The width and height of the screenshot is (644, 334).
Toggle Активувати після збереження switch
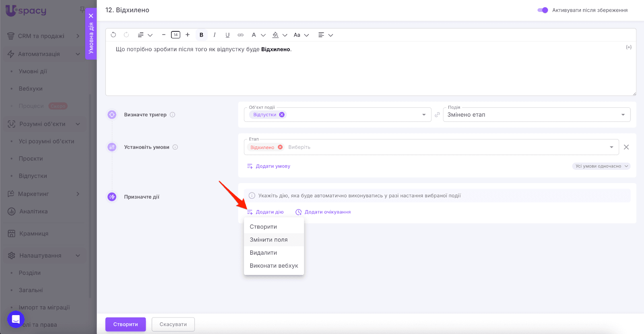coord(543,10)
